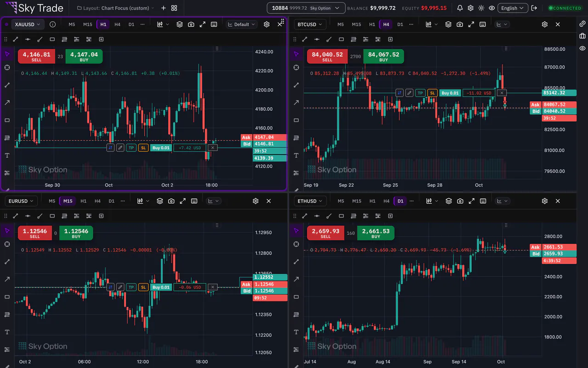Select rectangle tool on EURUSD sidebar
The height and width of the screenshot is (368, 588).
7,297
